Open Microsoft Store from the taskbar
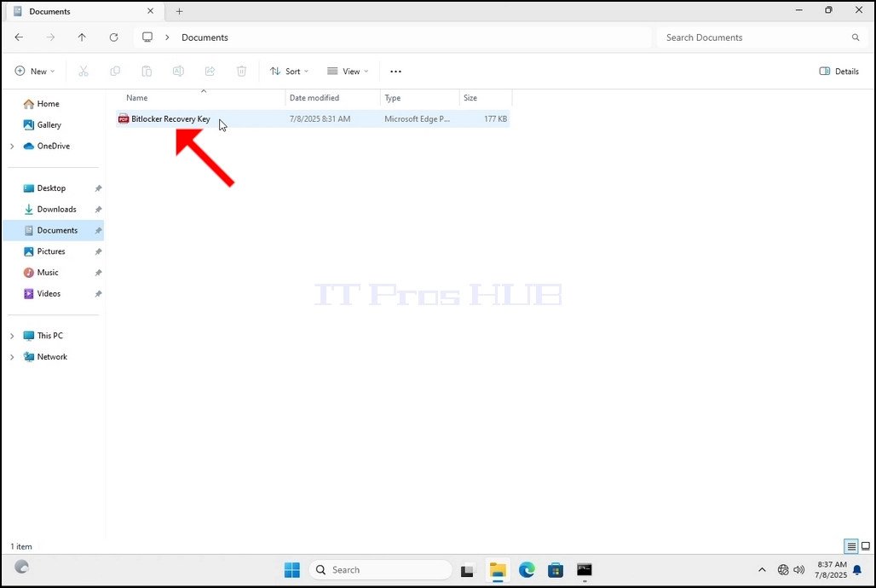Screen dimensions: 876x588 tap(556, 569)
